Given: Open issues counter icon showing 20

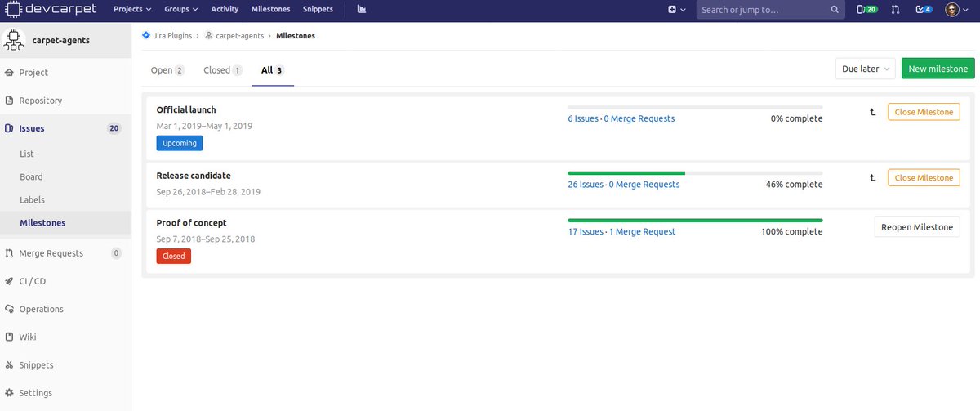Looking at the screenshot, I should pos(866,10).
